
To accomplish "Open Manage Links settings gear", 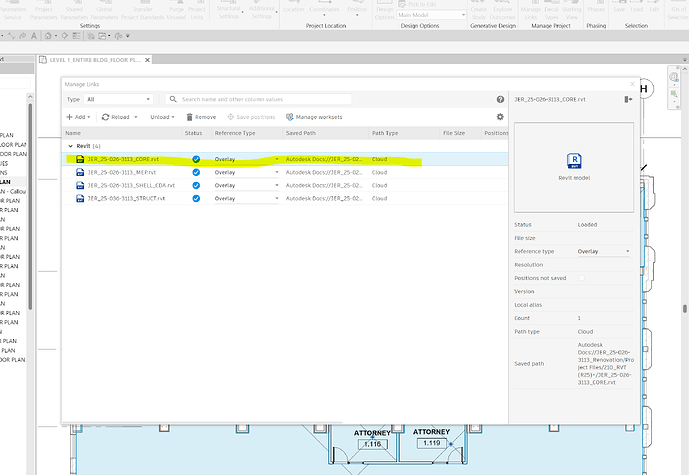I will click(x=500, y=117).
